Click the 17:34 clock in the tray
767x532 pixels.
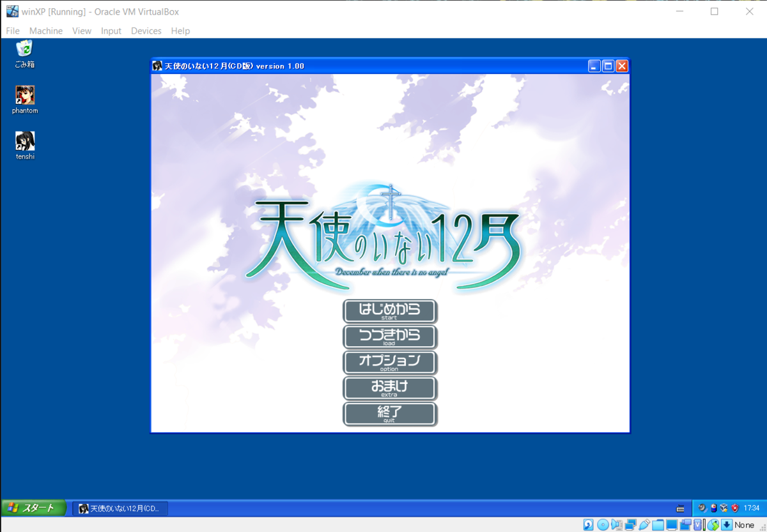(x=752, y=508)
